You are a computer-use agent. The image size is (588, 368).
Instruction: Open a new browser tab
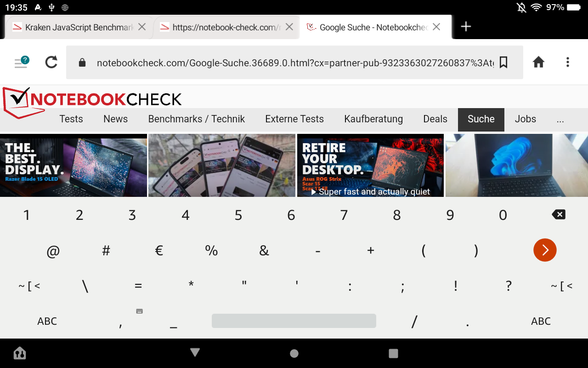coord(466,27)
